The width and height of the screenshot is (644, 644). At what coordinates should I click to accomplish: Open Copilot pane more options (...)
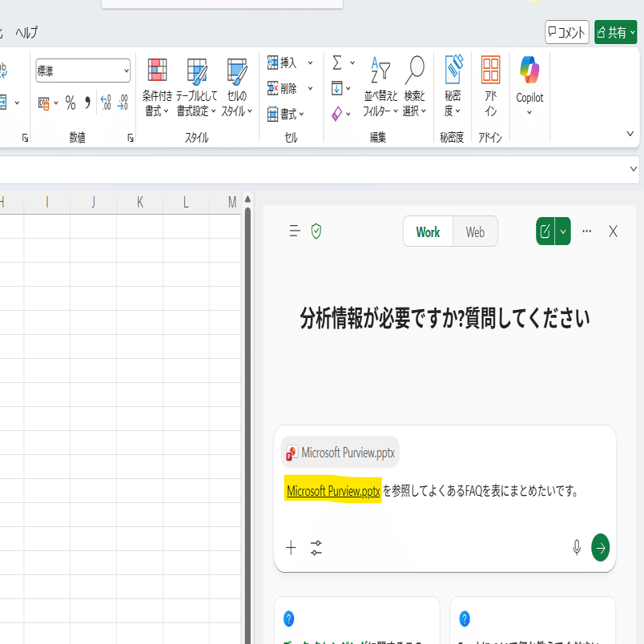coord(587,231)
